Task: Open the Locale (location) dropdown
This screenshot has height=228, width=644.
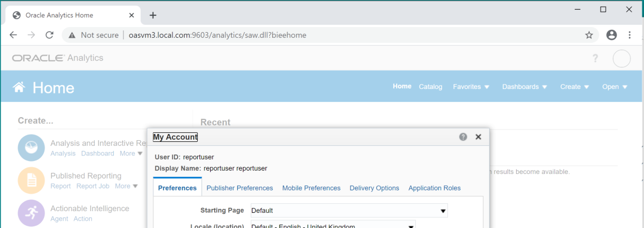Action: coord(333,225)
